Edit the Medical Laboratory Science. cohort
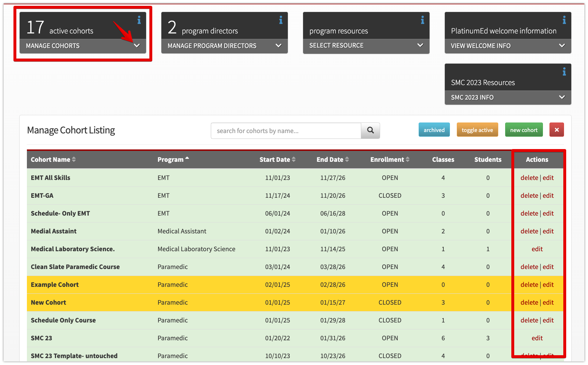The image size is (588, 365). tap(537, 249)
